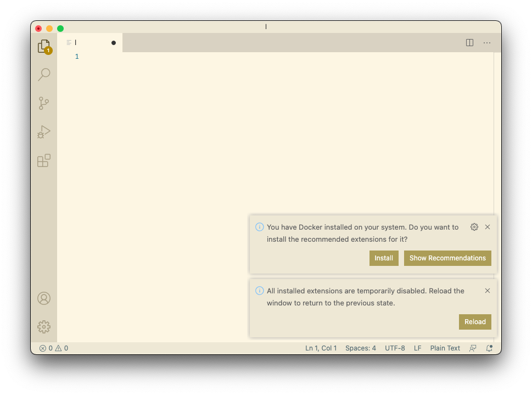532x395 pixels.
Task: Open the Source Control view
Action: (x=44, y=103)
